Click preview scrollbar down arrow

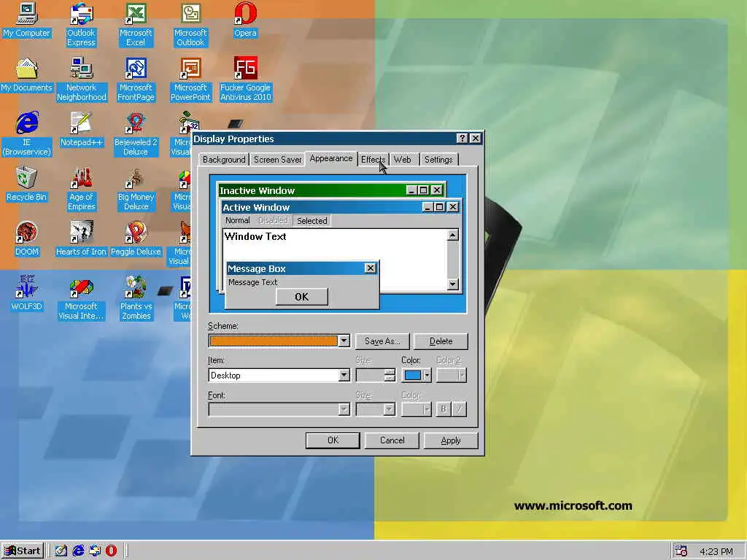(x=452, y=284)
